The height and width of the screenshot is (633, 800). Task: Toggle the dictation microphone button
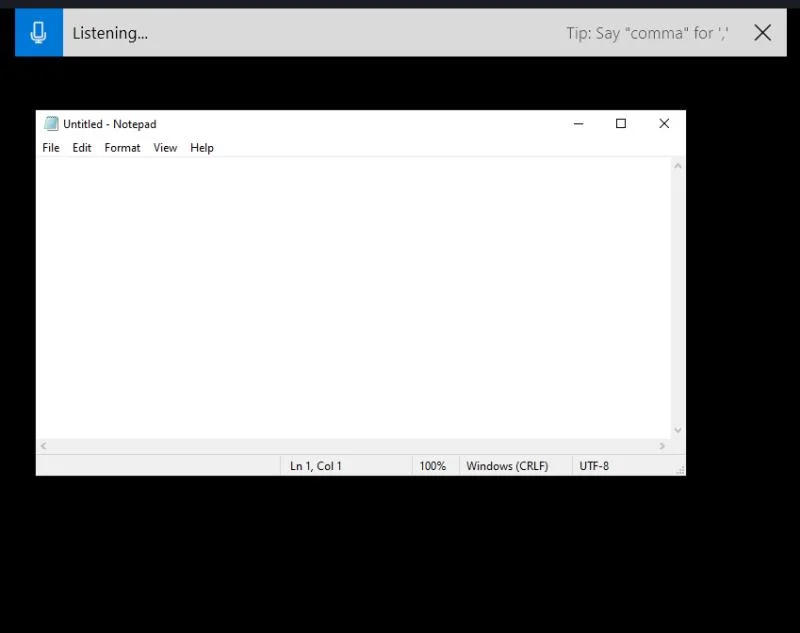click(39, 33)
